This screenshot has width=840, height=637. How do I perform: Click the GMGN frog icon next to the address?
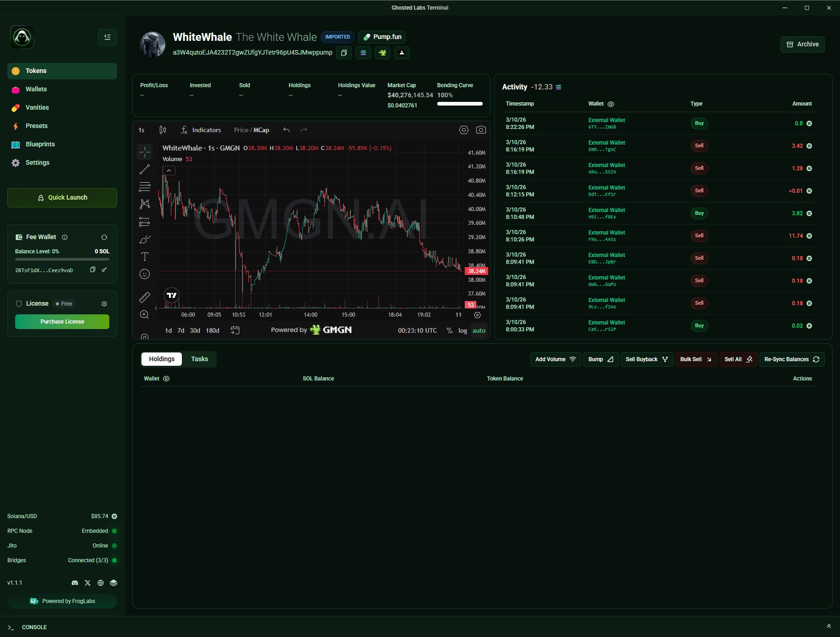click(x=383, y=53)
